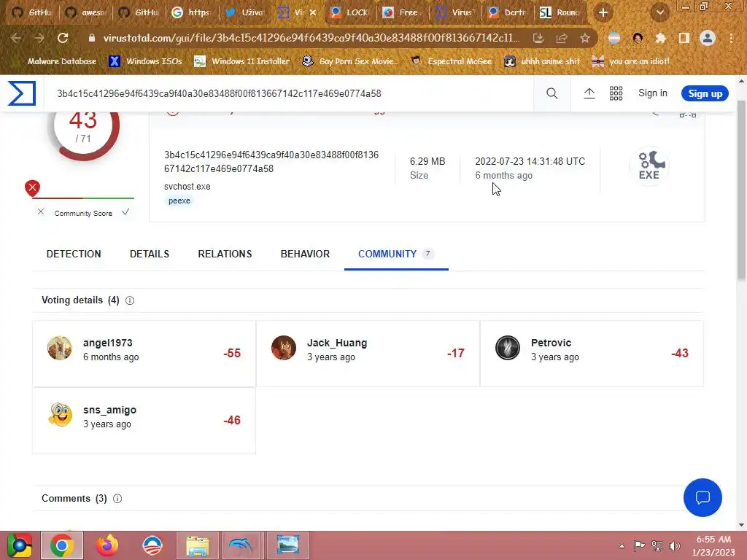
Task: Click sns_amigo smiley avatar
Action: [60, 415]
